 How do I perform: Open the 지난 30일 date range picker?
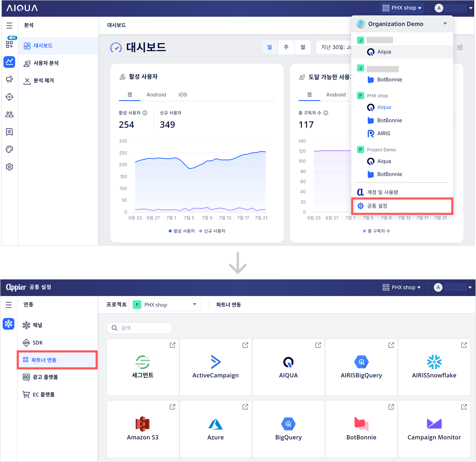tap(334, 47)
